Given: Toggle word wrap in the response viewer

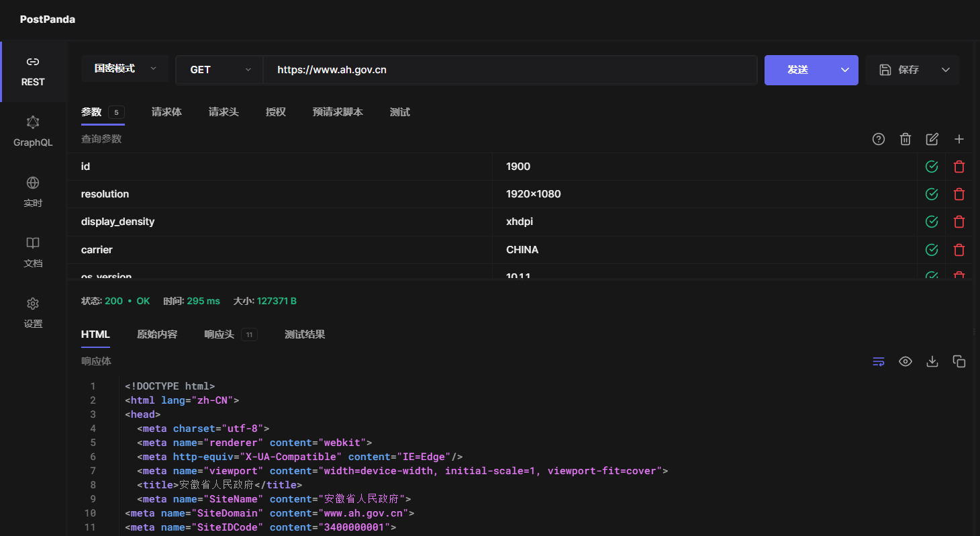Looking at the screenshot, I should [879, 361].
